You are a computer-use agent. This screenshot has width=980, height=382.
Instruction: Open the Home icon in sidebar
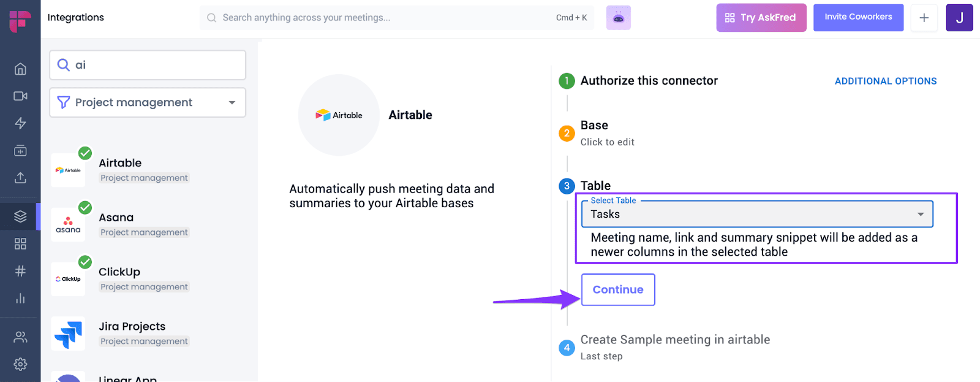tap(20, 69)
